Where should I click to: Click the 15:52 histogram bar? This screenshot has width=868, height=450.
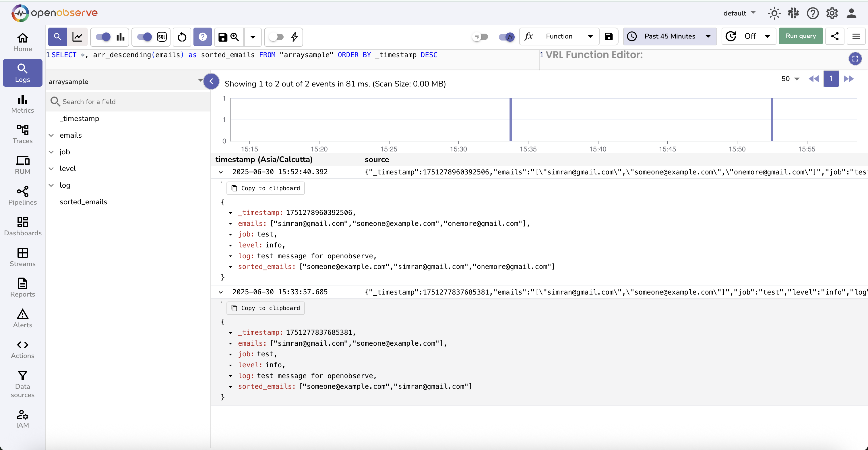point(772,120)
